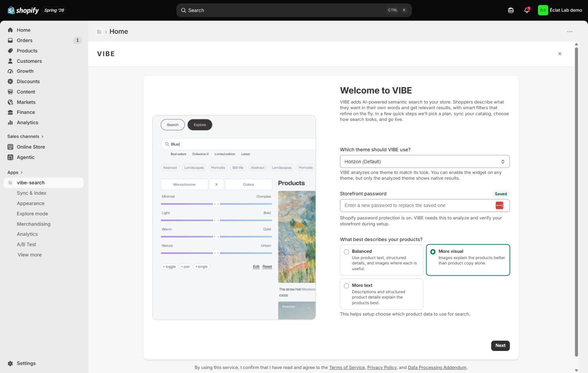Expand the Sales channels section
The height and width of the screenshot is (373, 588).
click(x=25, y=136)
